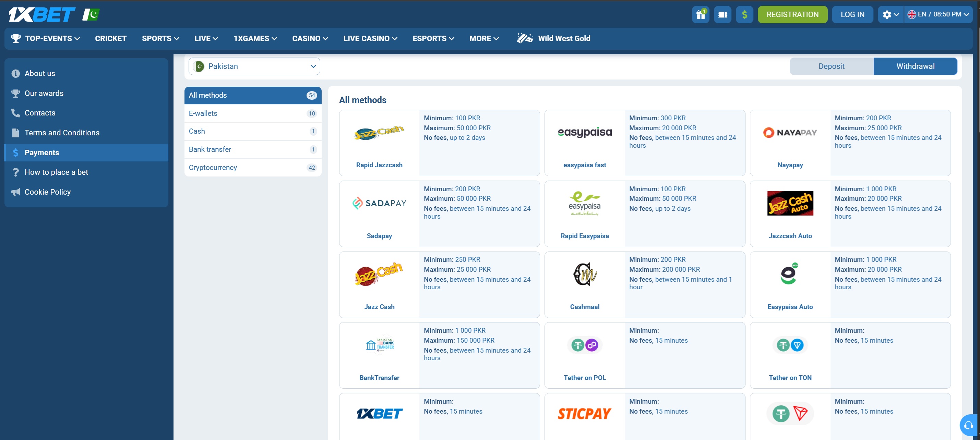Click the Tether on POL icon
Image resolution: width=980 pixels, height=440 pixels.
584,345
